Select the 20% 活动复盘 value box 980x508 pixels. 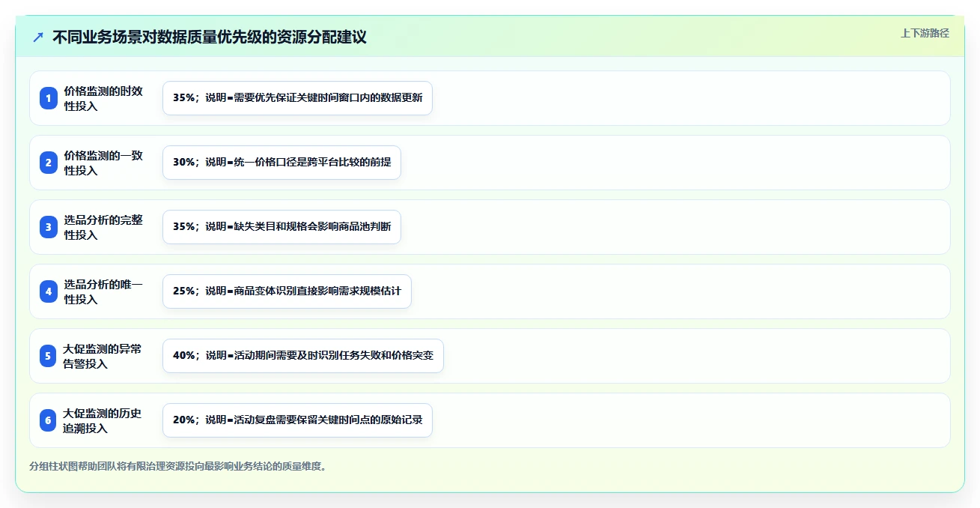297,420
